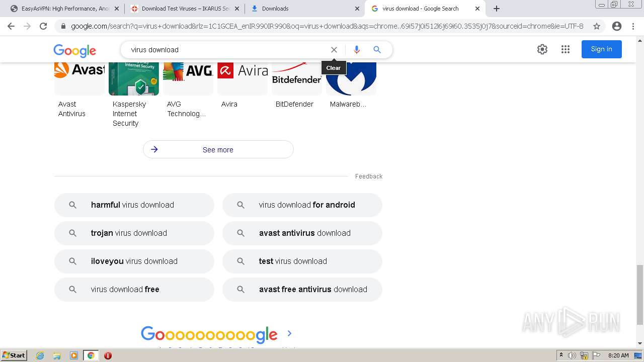Search for trojan virus download
The height and width of the screenshot is (362, 644).
(x=134, y=233)
